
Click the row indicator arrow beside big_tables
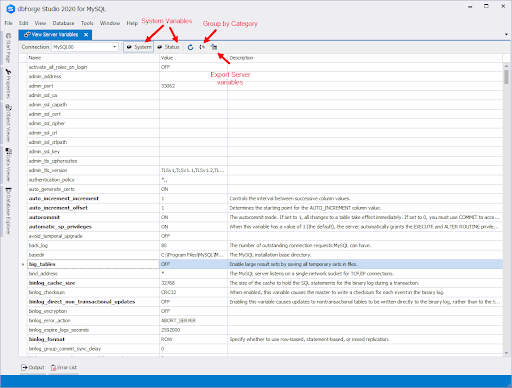[x=23, y=264]
